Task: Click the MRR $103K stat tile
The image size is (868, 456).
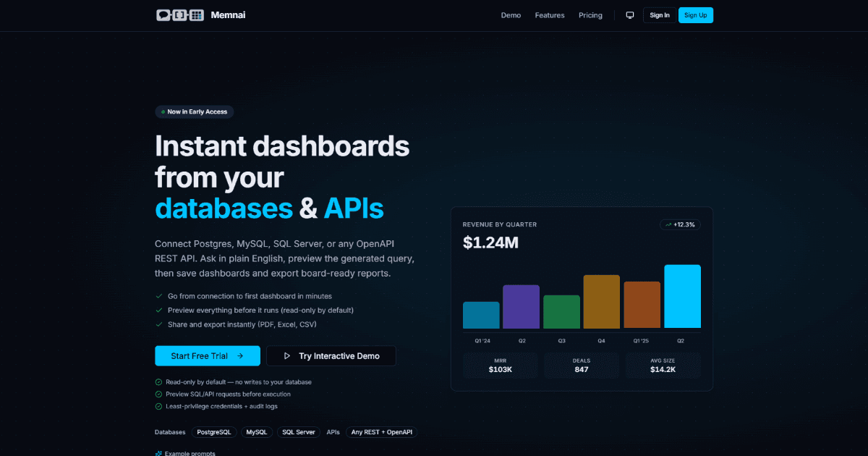Action: coord(500,366)
